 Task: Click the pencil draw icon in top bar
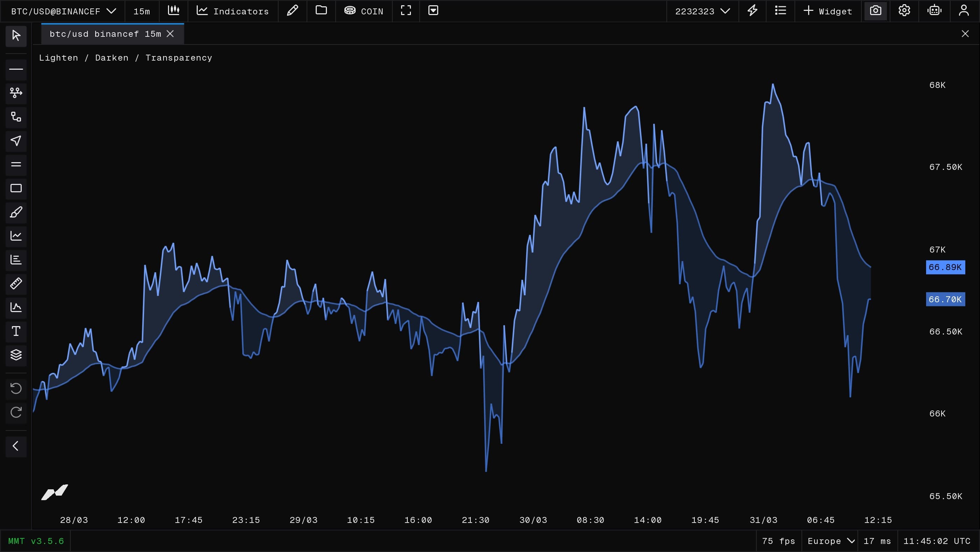tap(292, 11)
